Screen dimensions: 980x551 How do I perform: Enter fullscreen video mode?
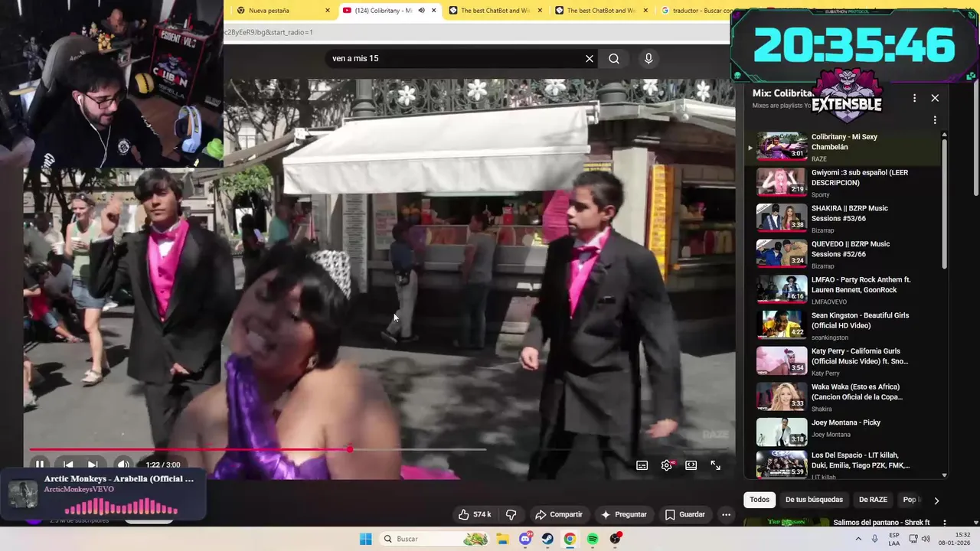tap(715, 465)
